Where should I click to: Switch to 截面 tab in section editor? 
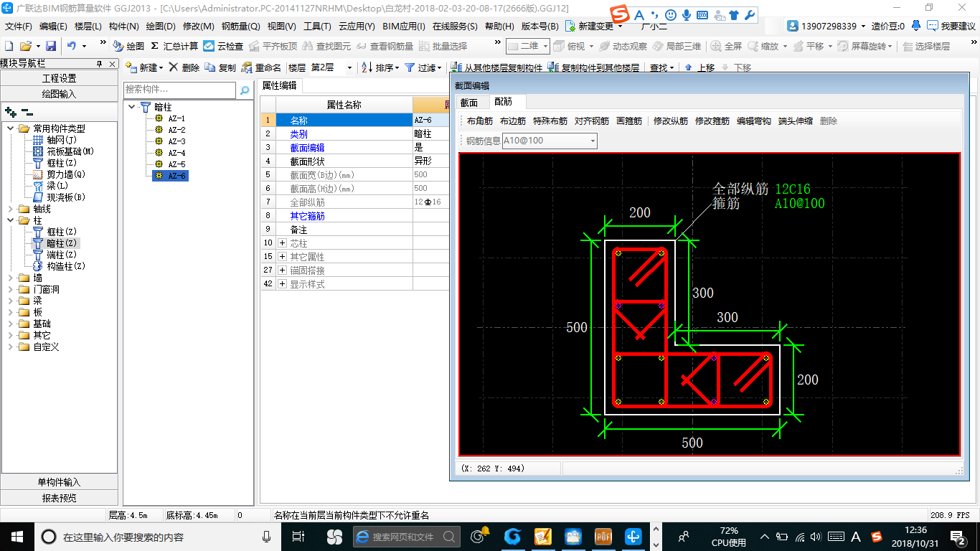(x=469, y=103)
